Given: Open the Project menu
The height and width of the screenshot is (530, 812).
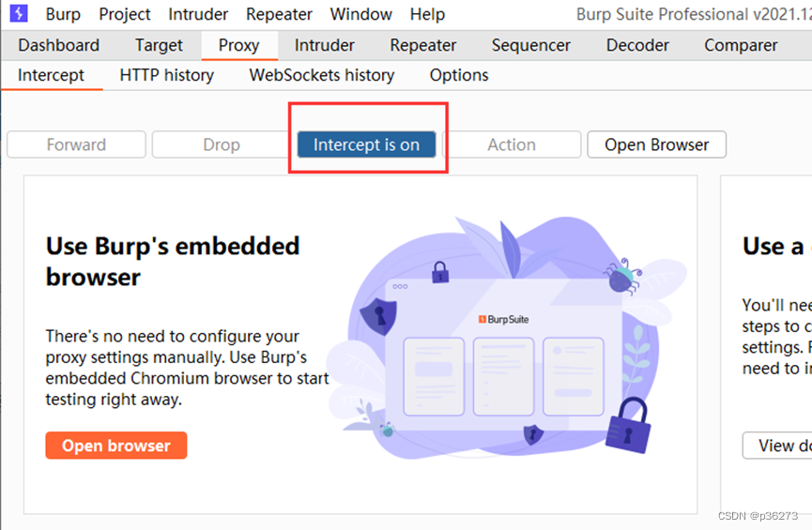Looking at the screenshot, I should [x=124, y=14].
